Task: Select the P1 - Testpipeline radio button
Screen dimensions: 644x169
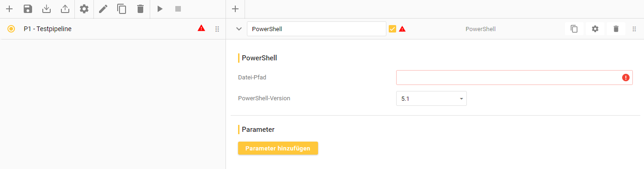Action: [11, 29]
